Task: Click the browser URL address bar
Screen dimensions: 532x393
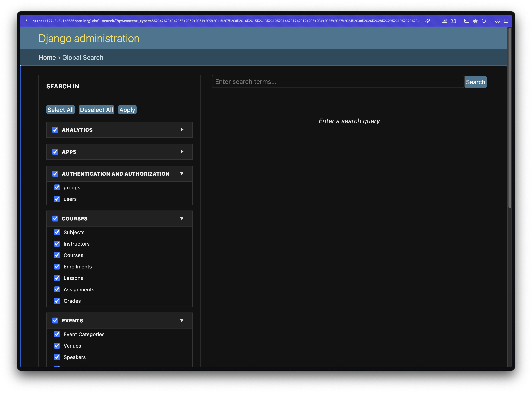Action: [226, 21]
